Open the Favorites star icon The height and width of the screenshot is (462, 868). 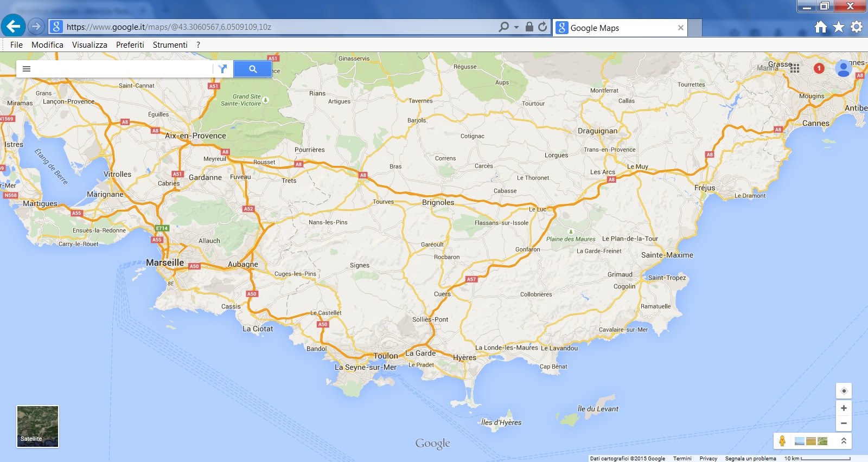[839, 27]
